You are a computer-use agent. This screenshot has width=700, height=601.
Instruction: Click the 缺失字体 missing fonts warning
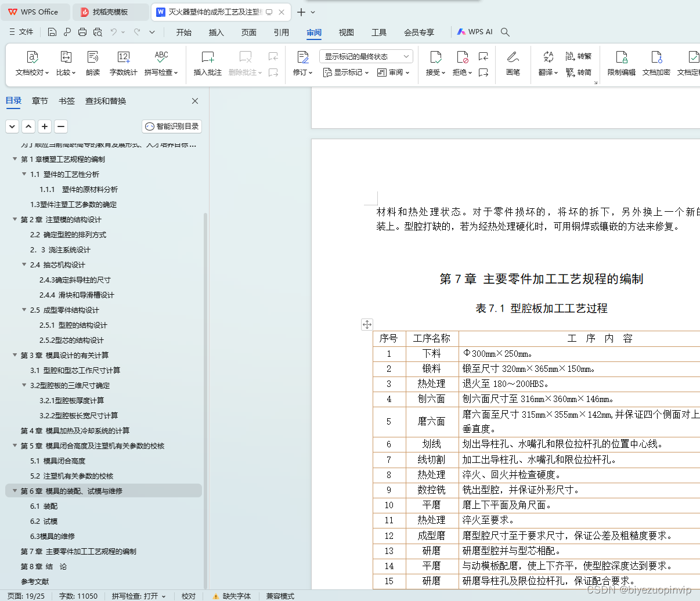[232, 596]
